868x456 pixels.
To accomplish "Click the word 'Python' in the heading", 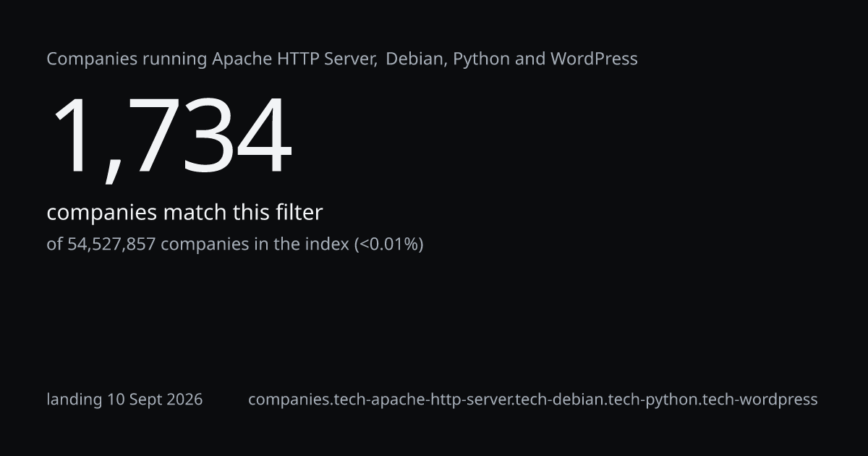I will tap(482, 59).
